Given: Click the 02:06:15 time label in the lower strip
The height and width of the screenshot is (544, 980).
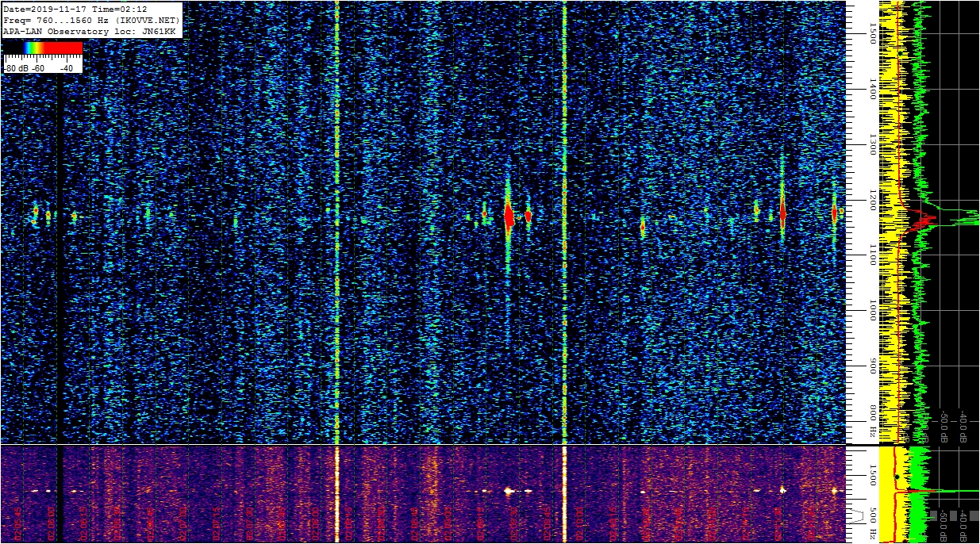Looking at the screenshot, I should click(x=84, y=524).
